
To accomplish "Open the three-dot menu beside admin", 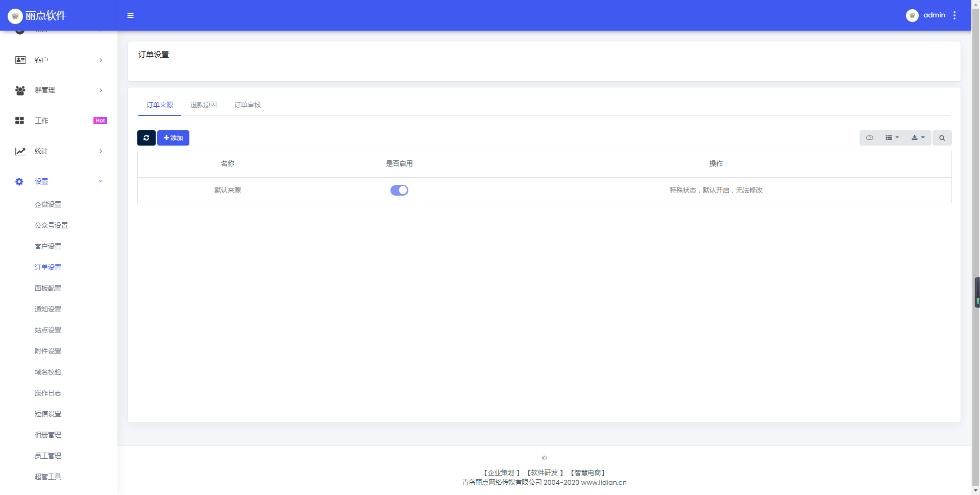I will tap(954, 15).
